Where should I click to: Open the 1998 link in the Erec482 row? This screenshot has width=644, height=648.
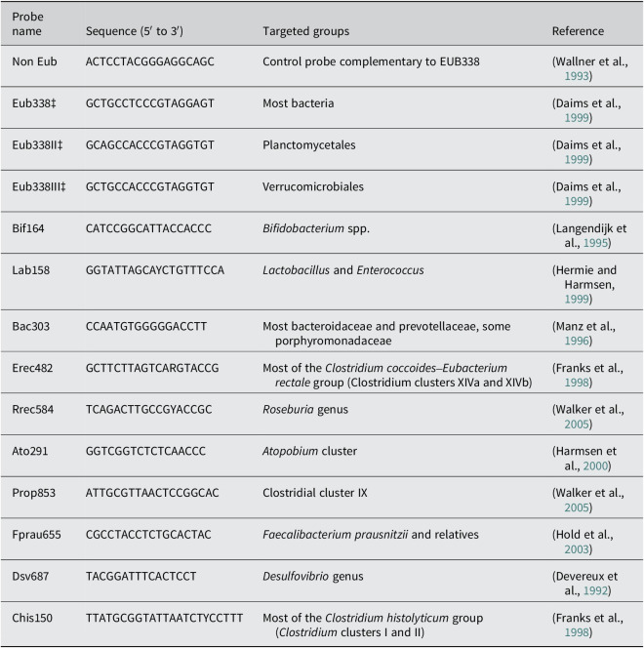[x=577, y=383]
